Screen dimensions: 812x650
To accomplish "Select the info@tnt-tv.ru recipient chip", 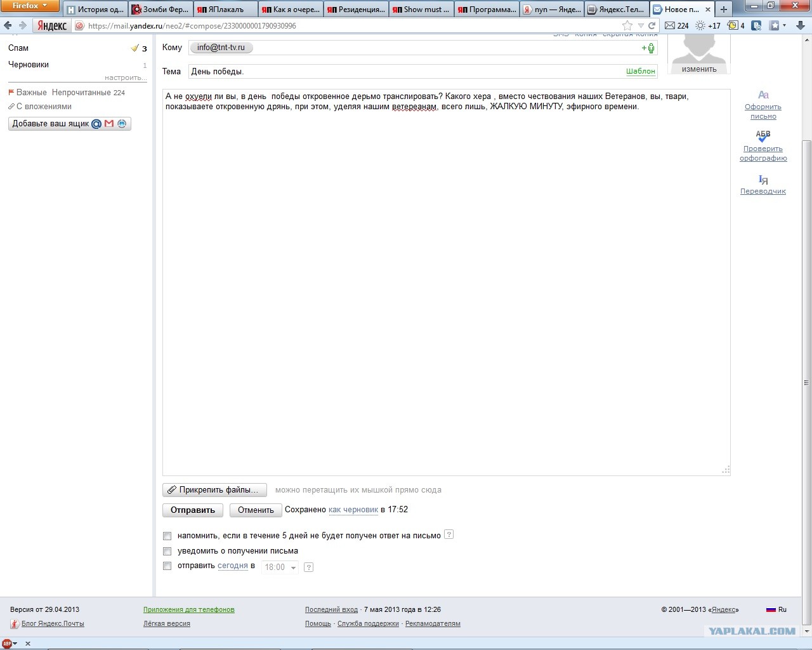I will 221,48.
